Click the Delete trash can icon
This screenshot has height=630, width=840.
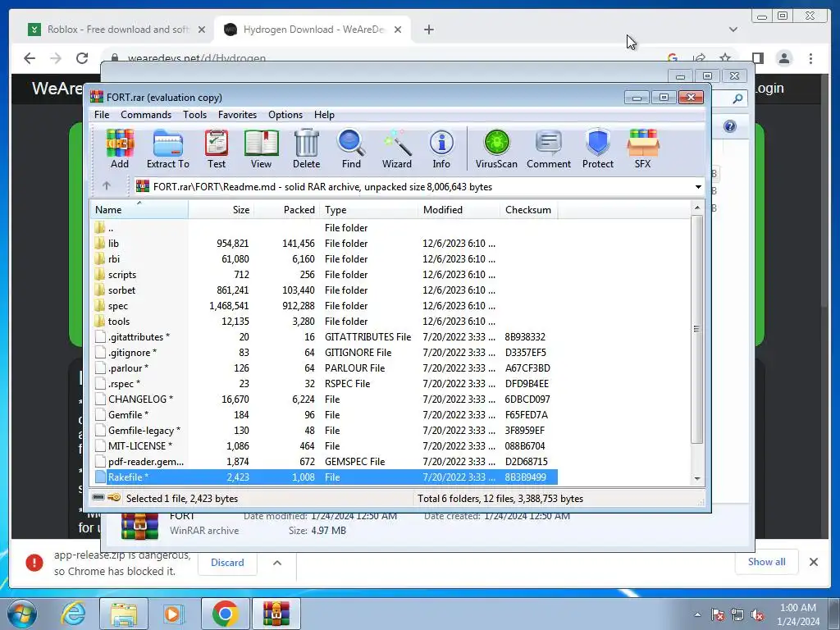[x=307, y=149]
